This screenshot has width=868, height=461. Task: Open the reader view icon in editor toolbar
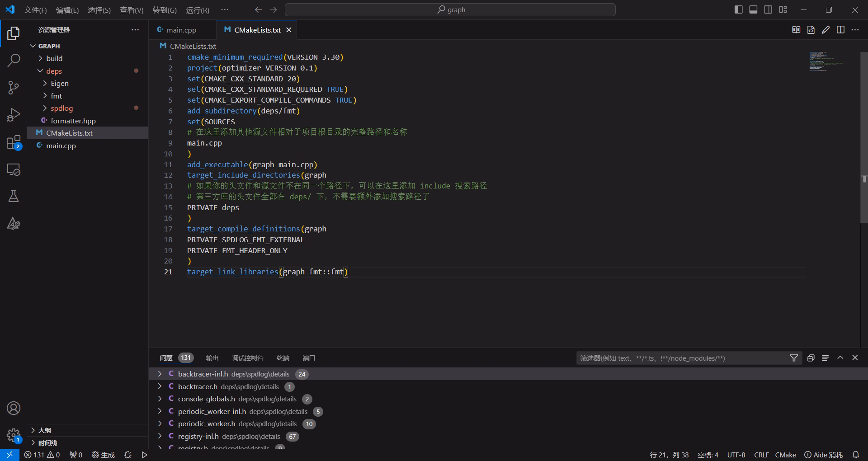796,30
